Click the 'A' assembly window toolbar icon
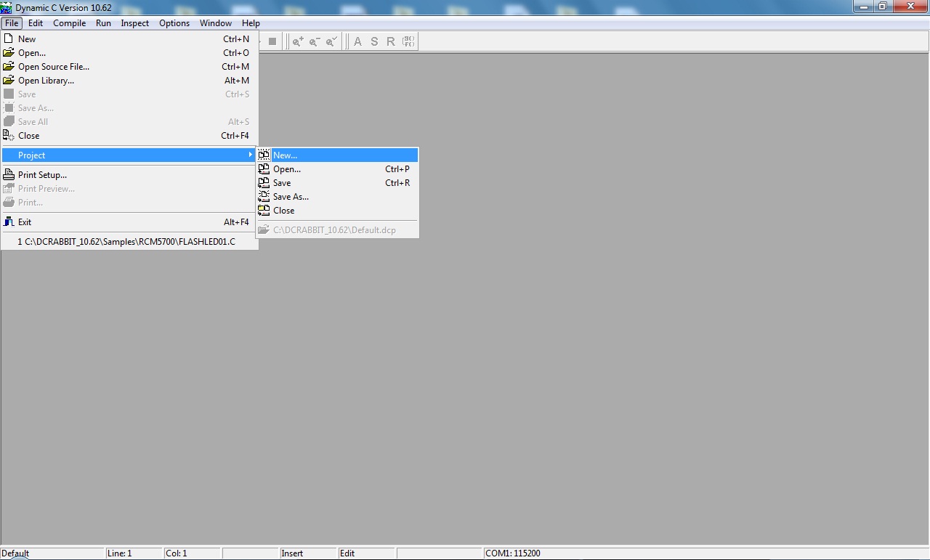 [357, 41]
